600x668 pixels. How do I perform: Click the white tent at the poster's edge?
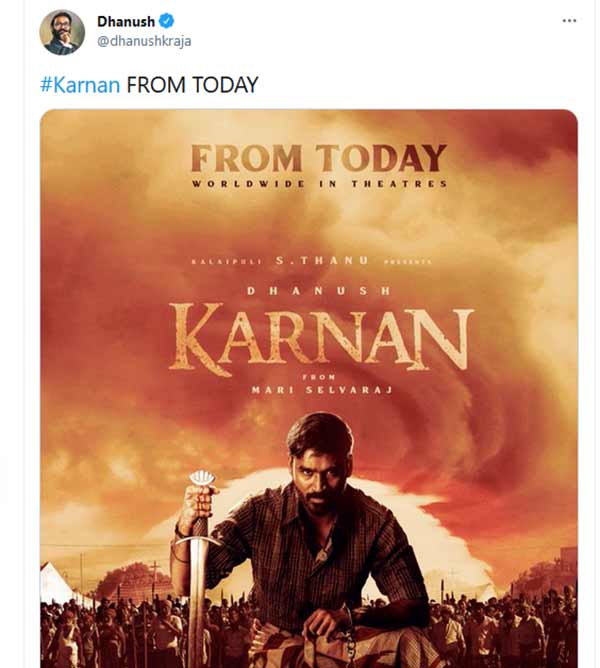pyautogui.click(x=55, y=580)
